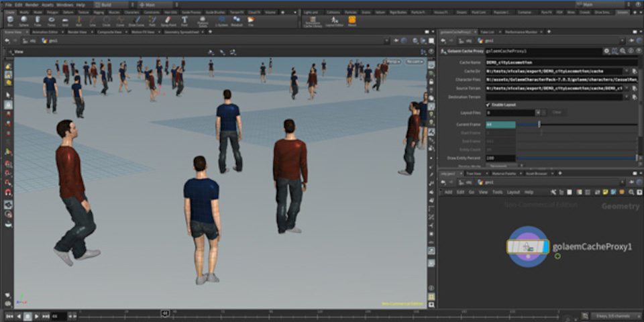Click the stop playback button
Viewport: 644px width, 322px height.
click(x=28, y=316)
